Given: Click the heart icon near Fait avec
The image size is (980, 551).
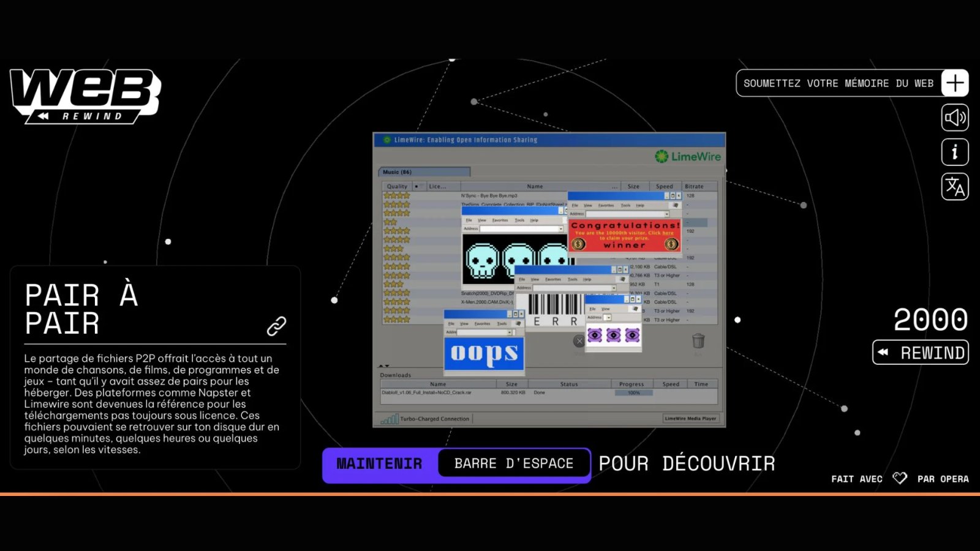Looking at the screenshot, I should [899, 478].
